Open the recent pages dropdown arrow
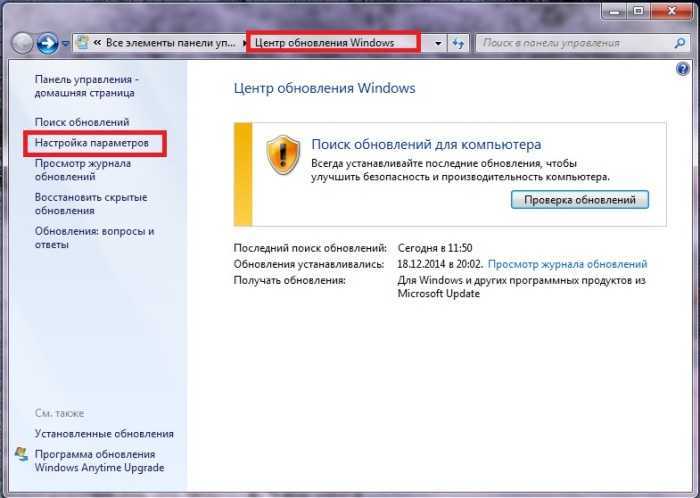700x498 pixels. [65, 44]
